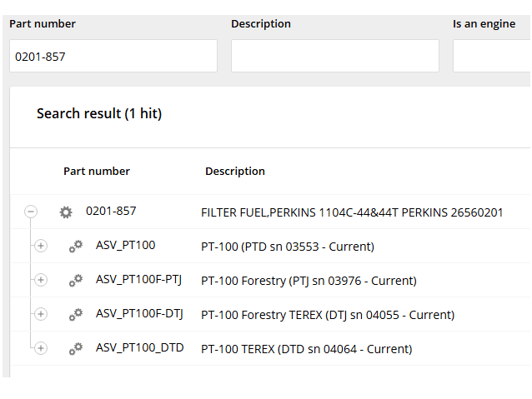Screen dimensions: 532x399
Task: Expand the ASV_PT100 tree node
Action: coord(41,246)
